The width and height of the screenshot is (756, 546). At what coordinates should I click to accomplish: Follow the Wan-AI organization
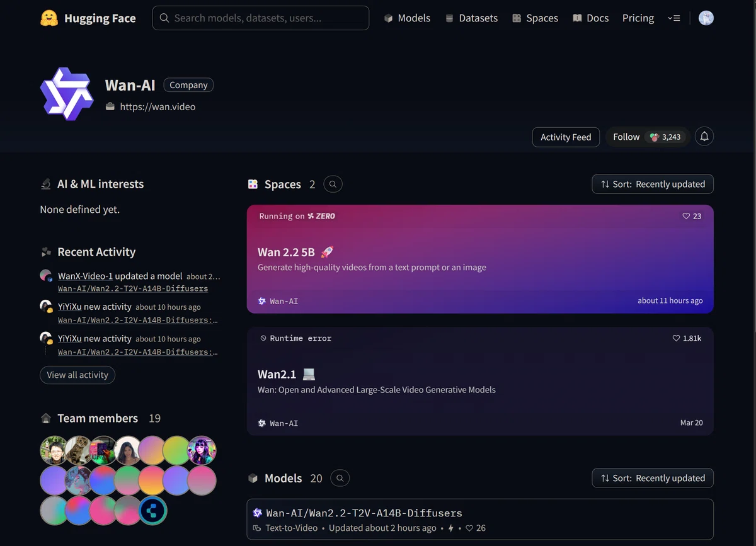click(626, 137)
